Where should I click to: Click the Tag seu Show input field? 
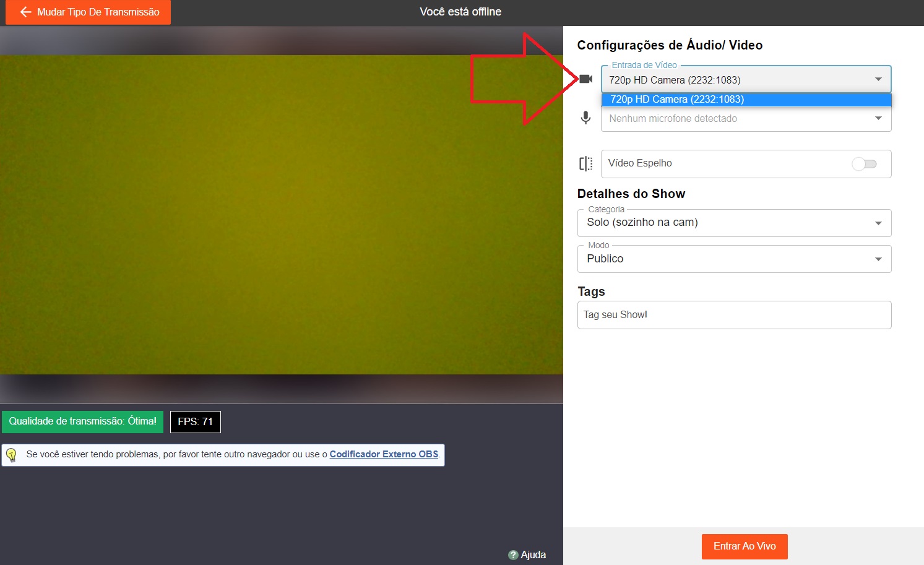coord(734,315)
